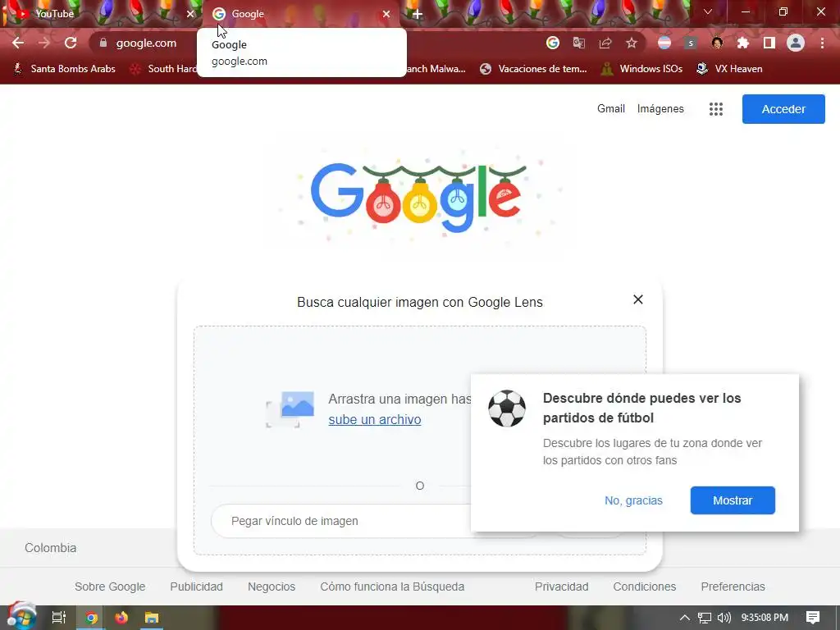Open Privacidad footer link
The height and width of the screenshot is (630, 840).
pos(561,587)
